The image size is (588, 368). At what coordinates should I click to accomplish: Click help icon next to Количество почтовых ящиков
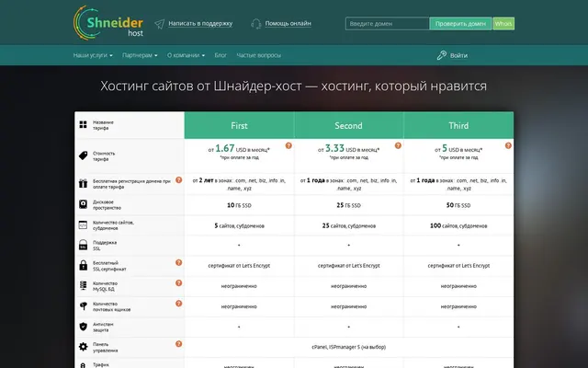(179, 303)
